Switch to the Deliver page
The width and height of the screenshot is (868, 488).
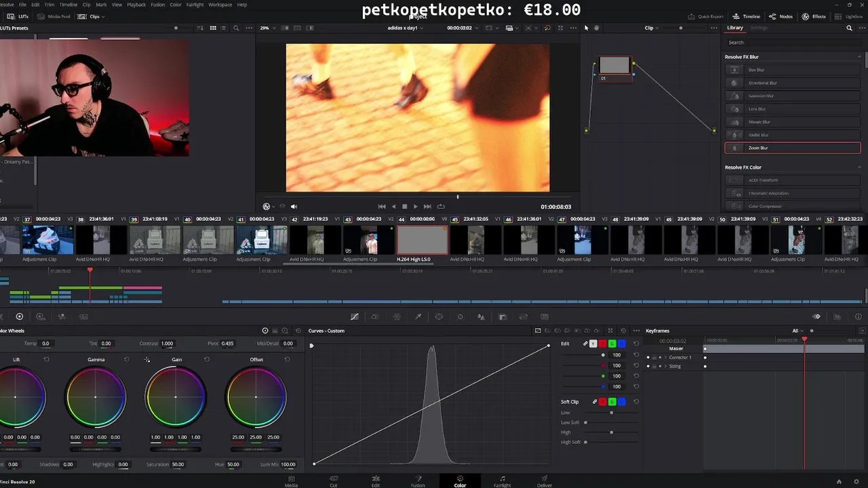(x=545, y=481)
